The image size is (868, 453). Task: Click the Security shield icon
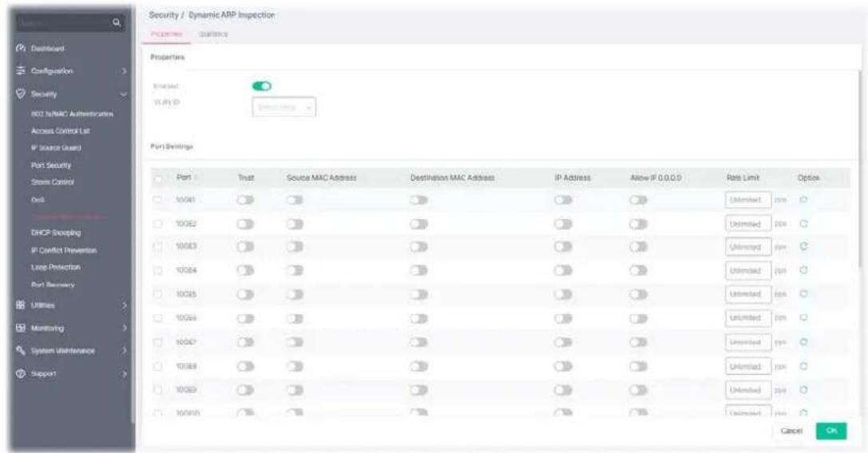pos(21,93)
